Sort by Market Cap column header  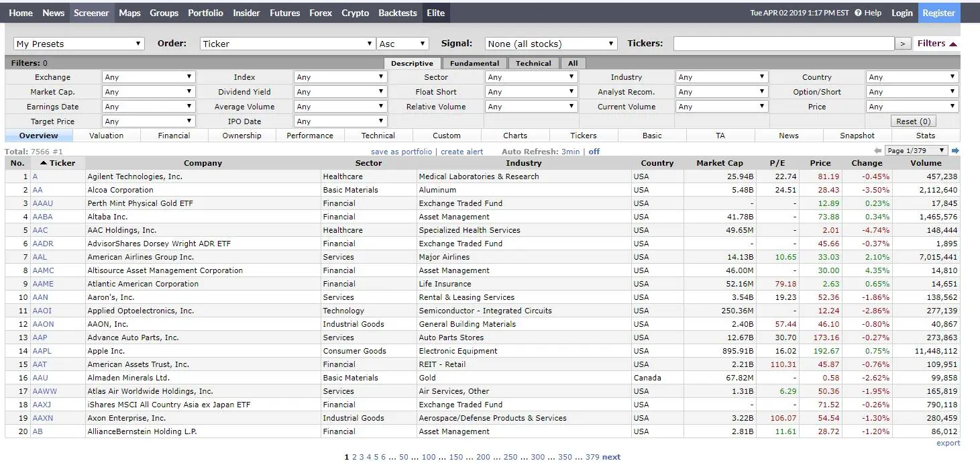click(720, 163)
